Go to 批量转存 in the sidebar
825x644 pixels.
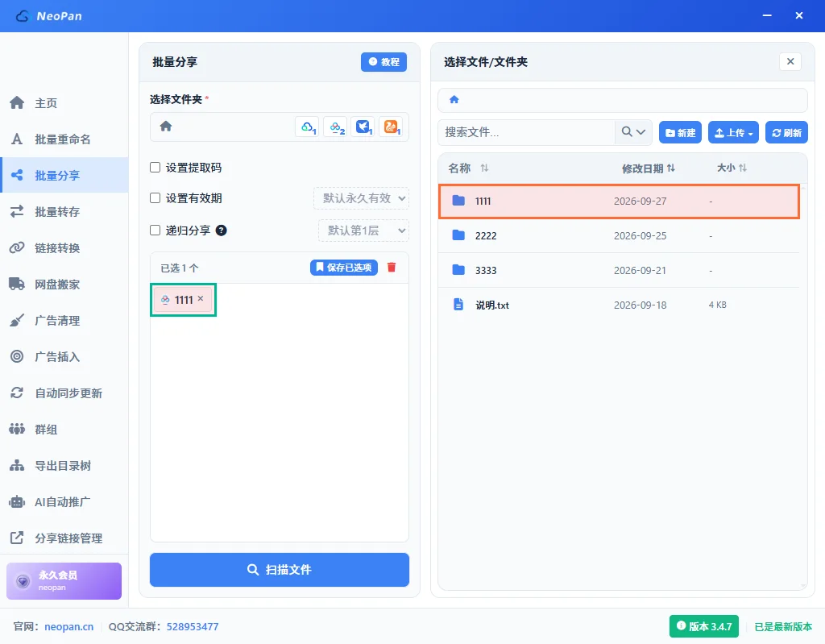[64, 212]
